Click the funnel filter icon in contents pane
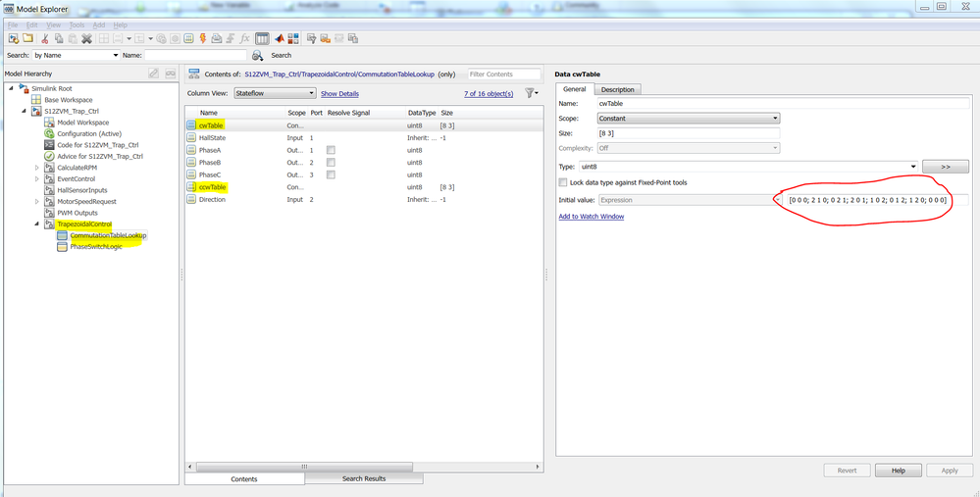The image size is (980, 497). pos(531,94)
